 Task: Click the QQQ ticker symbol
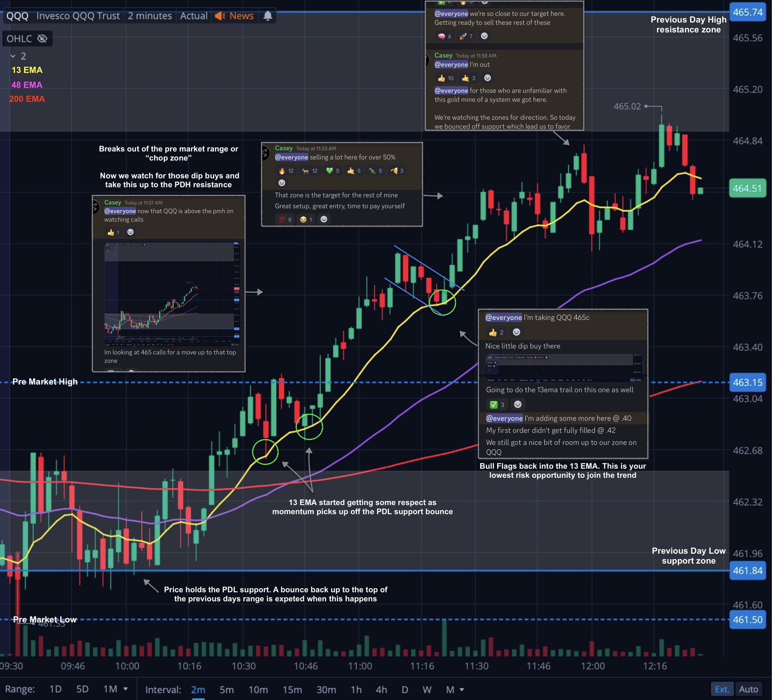(17, 16)
